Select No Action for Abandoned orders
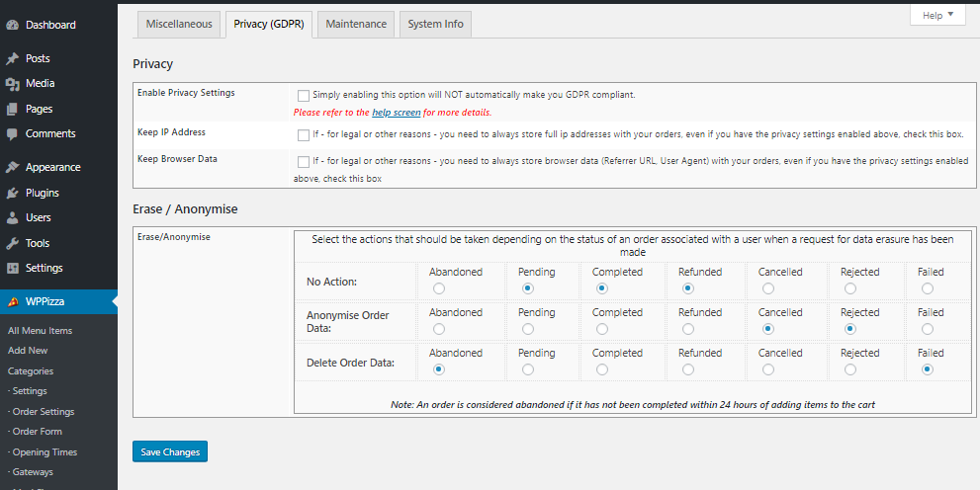The height and width of the screenshot is (490, 980). [x=438, y=288]
